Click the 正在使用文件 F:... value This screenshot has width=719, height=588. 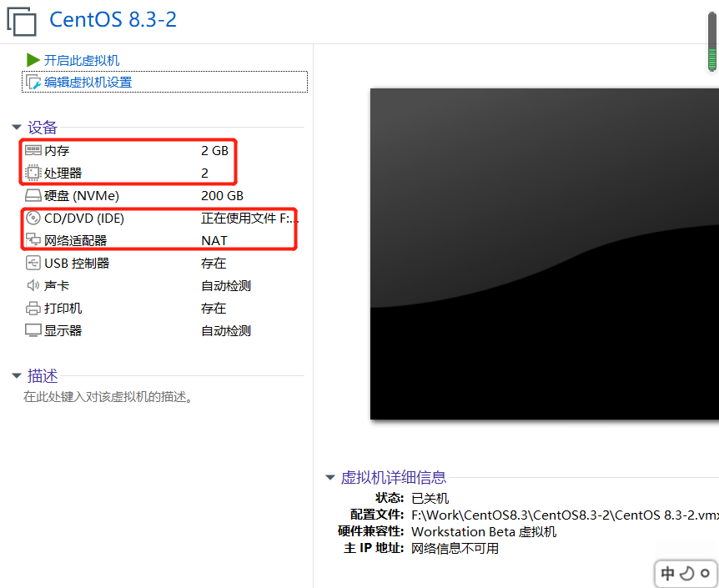250,218
